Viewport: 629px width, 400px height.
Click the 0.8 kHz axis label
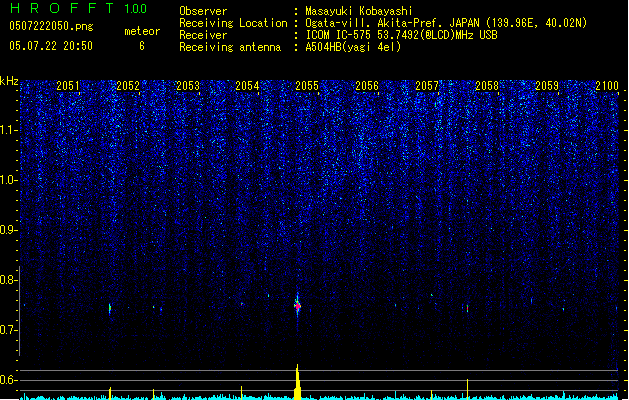tap(9, 280)
